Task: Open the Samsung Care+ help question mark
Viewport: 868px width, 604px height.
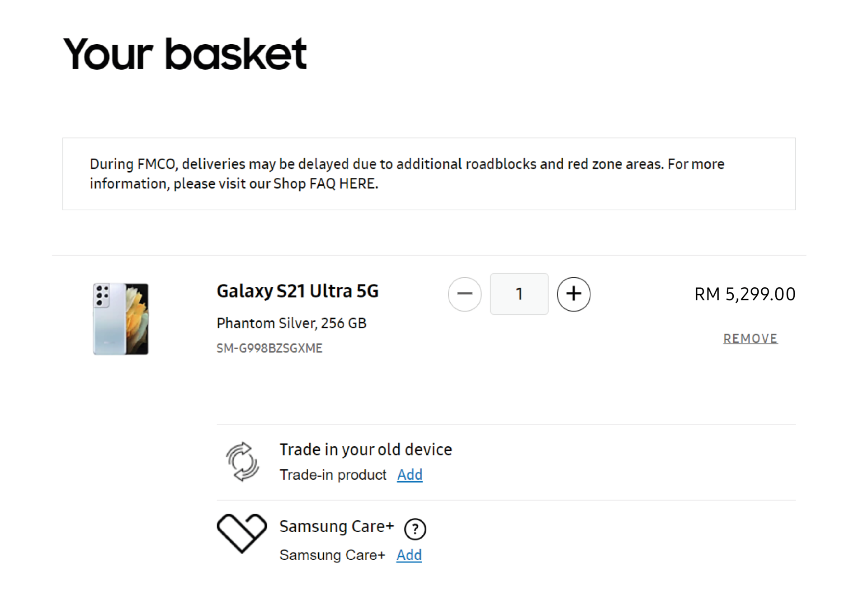Action: (x=415, y=529)
